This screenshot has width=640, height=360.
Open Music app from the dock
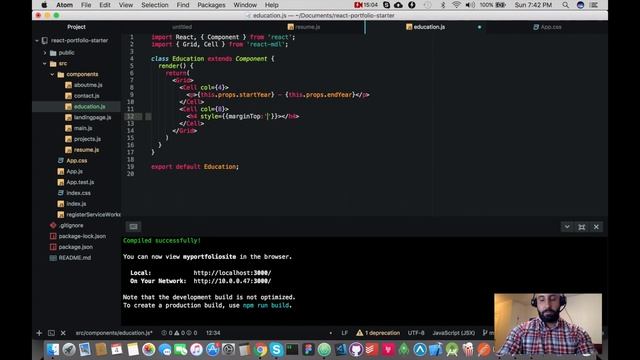(x=197, y=349)
